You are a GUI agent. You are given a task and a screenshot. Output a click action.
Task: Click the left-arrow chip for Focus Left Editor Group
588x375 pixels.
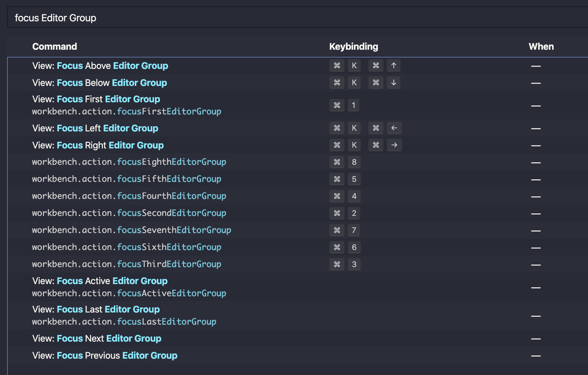click(x=394, y=128)
